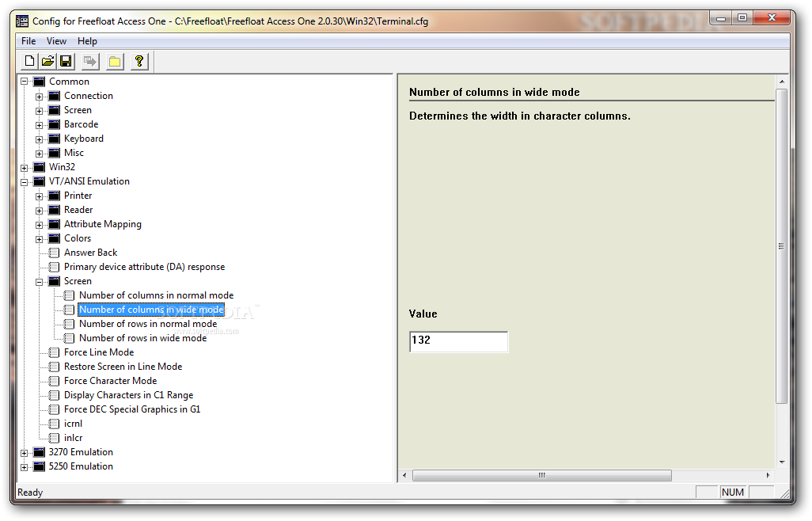Expand the 3270 Emulation node
The image size is (812, 521).
[24, 453]
